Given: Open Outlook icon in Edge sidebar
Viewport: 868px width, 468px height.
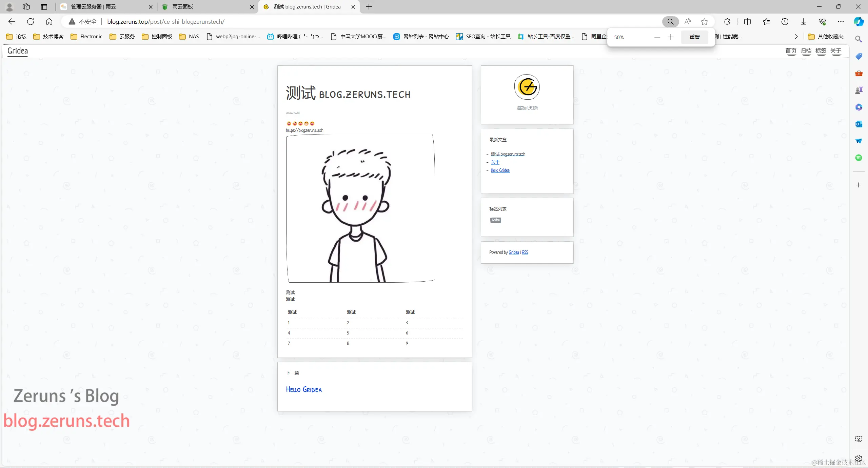Looking at the screenshot, I should [x=859, y=124].
